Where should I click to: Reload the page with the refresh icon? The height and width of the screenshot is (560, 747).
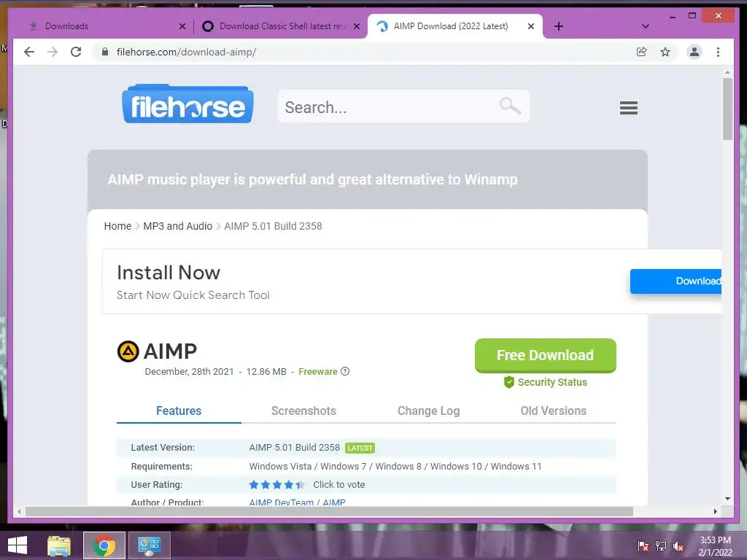pyautogui.click(x=76, y=52)
